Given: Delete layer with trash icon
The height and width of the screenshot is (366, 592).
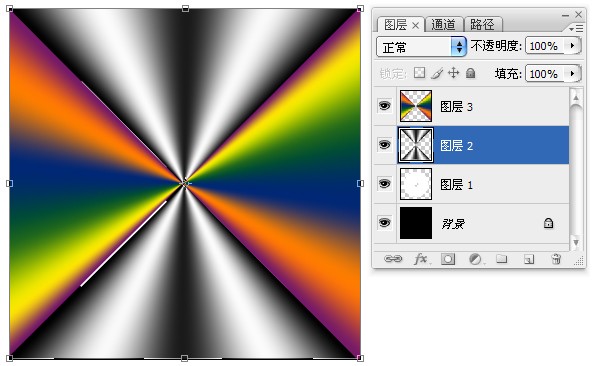Looking at the screenshot, I should point(556,259).
